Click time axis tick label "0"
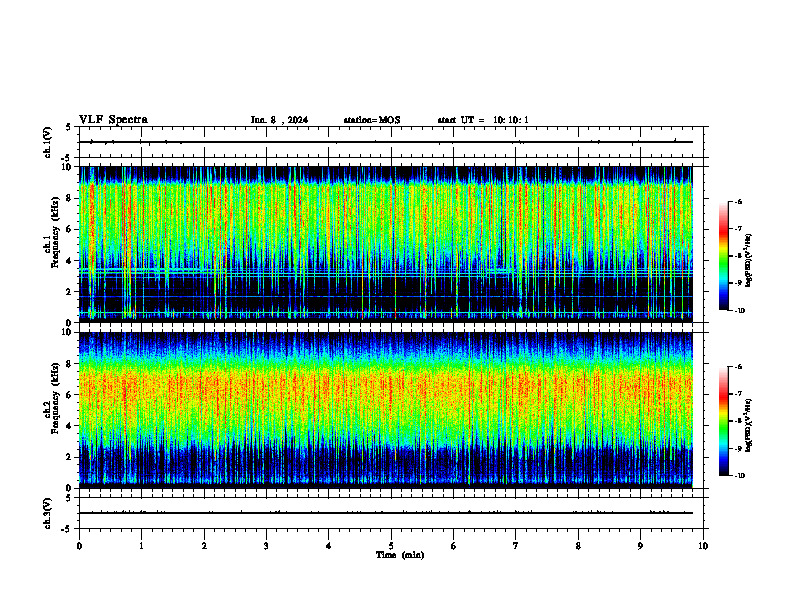 click(x=79, y=546)
